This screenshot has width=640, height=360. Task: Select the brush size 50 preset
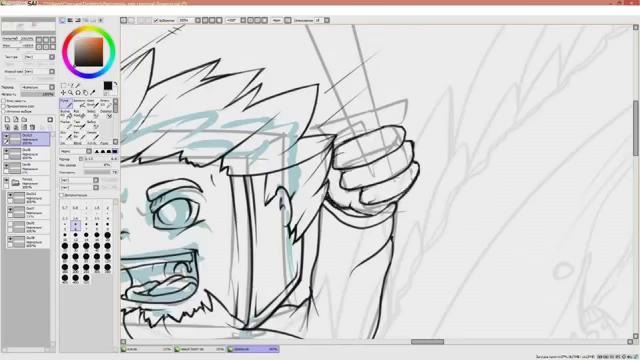107,246
